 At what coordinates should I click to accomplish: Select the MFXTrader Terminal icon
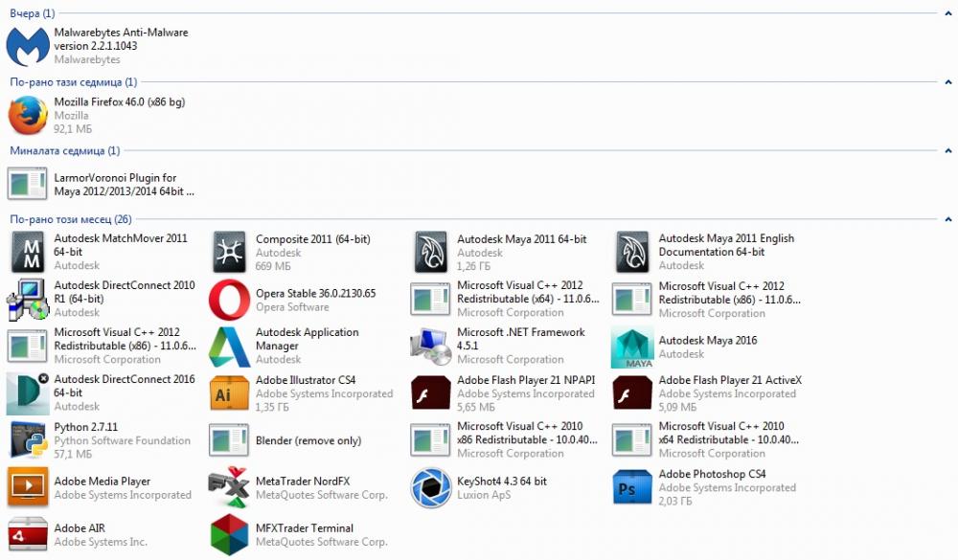(x=229, y=534)
